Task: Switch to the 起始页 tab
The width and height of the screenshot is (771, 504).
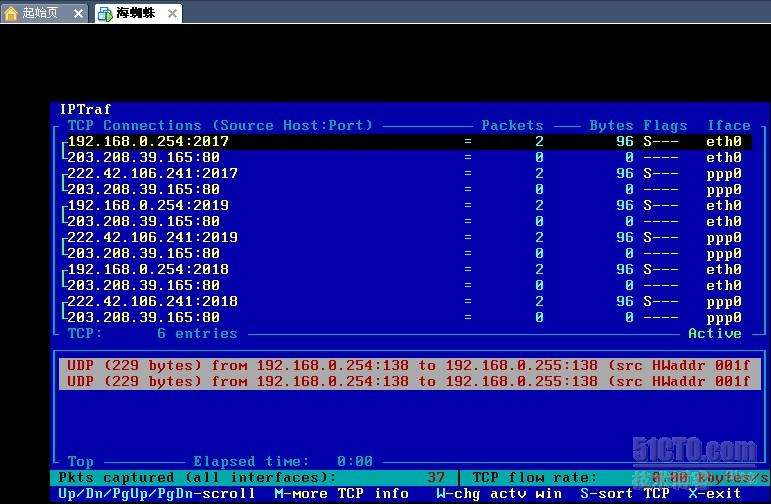Action: tap(40, 13)
